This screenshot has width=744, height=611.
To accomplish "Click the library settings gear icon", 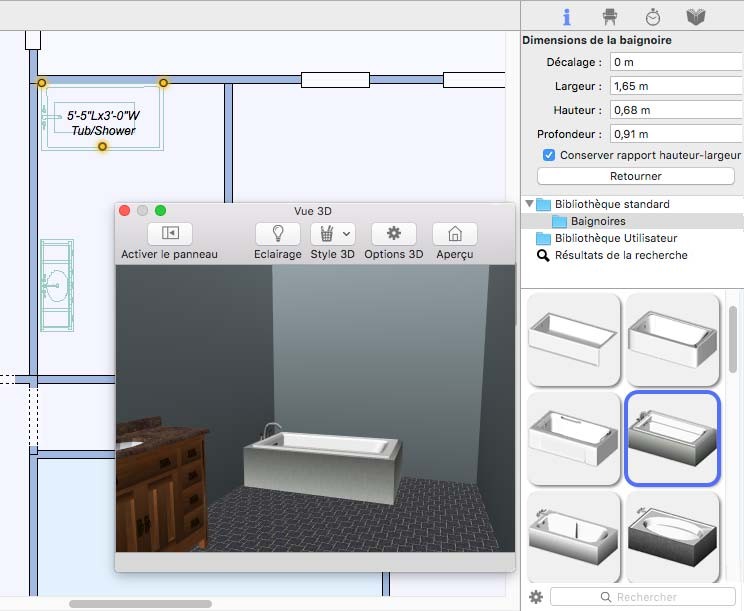I will tap(536, 597).
